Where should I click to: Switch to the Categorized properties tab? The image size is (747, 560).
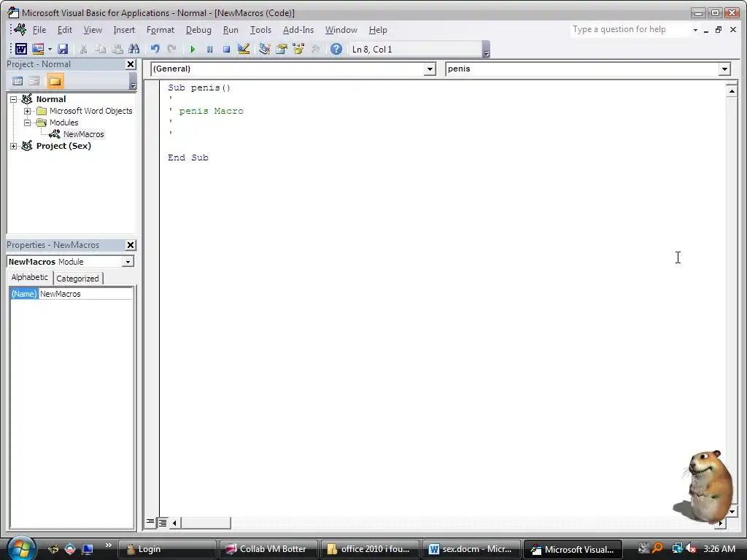coord(77,279)
